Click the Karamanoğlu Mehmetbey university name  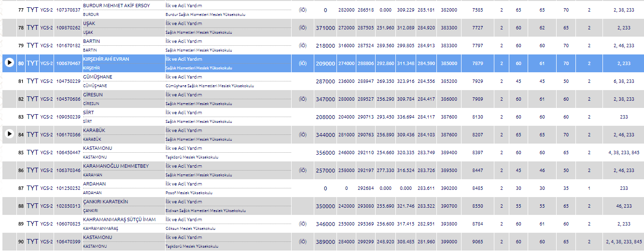[116, 166]
